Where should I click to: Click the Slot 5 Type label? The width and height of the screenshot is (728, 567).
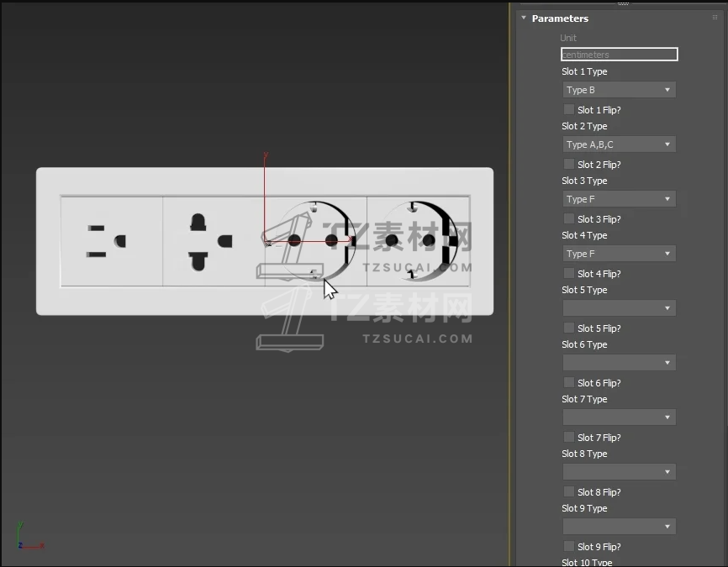click(584, 290)
